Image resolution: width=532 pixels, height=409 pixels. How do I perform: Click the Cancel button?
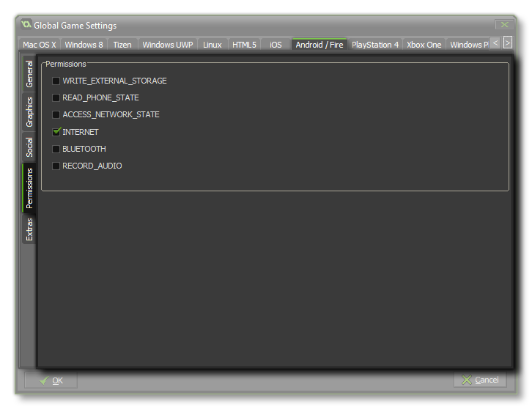click(x=480, y=380)
